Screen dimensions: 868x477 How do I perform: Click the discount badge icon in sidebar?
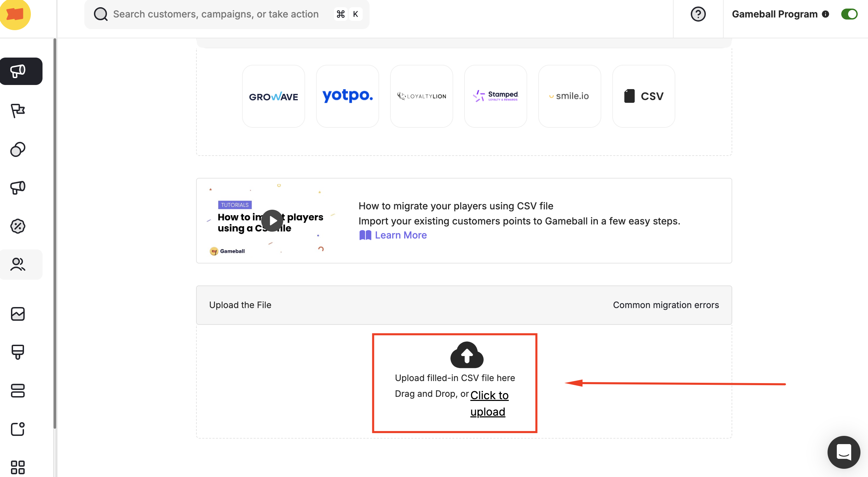click(18, 226)
